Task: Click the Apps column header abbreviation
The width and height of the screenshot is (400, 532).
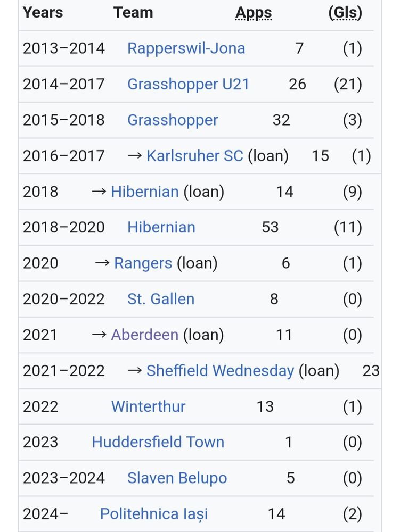Action: [x=254, y=14]
